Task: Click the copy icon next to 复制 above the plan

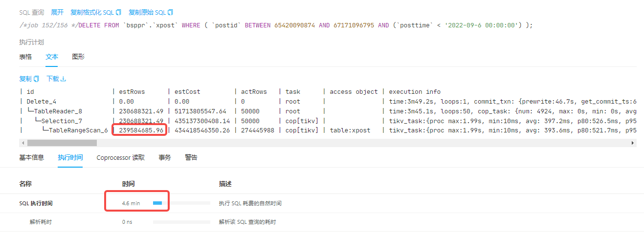Action: [36, 79]
